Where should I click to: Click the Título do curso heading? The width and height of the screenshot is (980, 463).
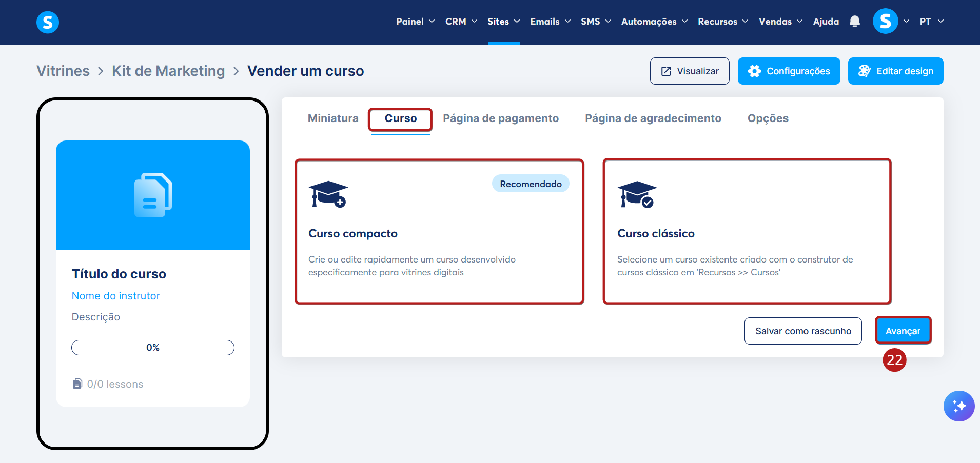(x=119, y=274)
